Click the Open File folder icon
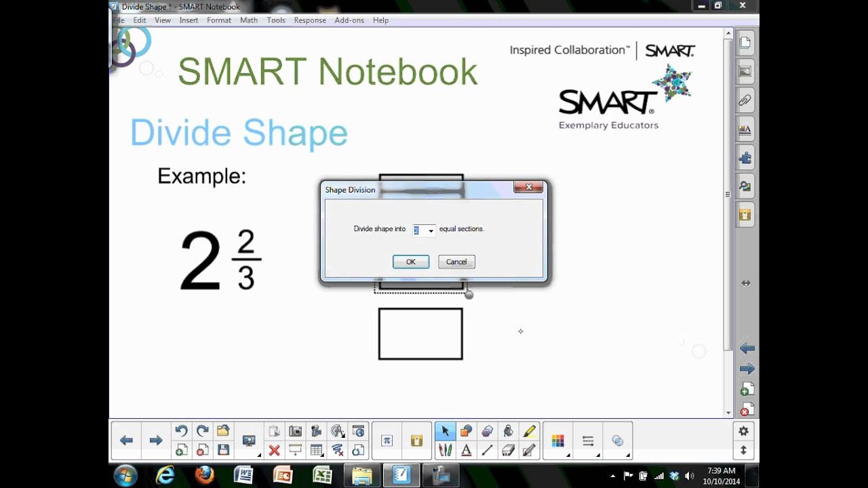The image size is (868, 488). (223, 431)
